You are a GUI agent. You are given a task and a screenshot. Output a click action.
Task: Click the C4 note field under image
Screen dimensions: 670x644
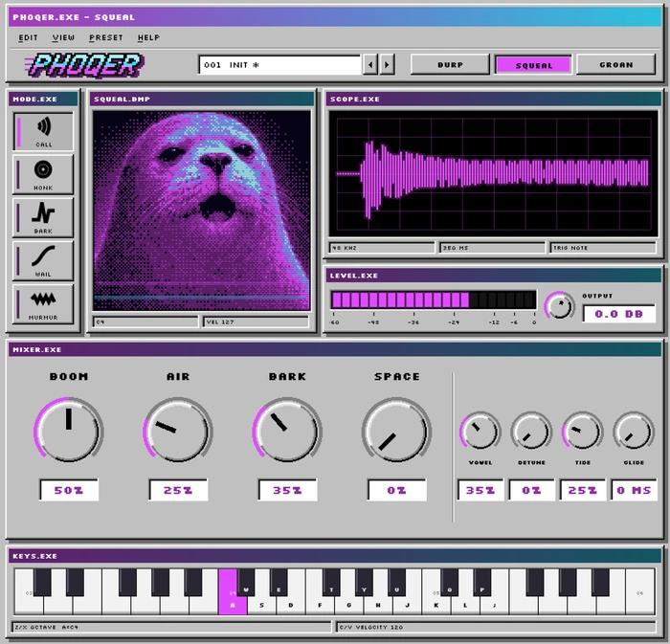click(145, 322)
